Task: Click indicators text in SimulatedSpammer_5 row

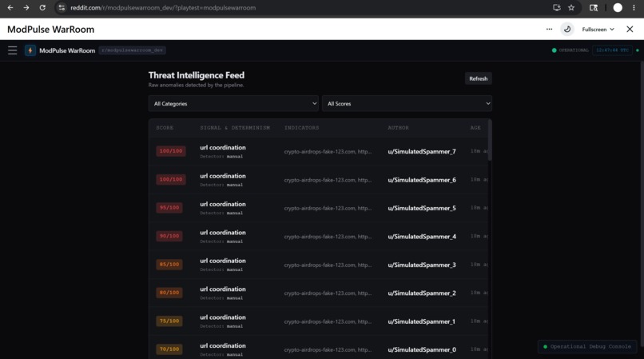Action: 328,208
